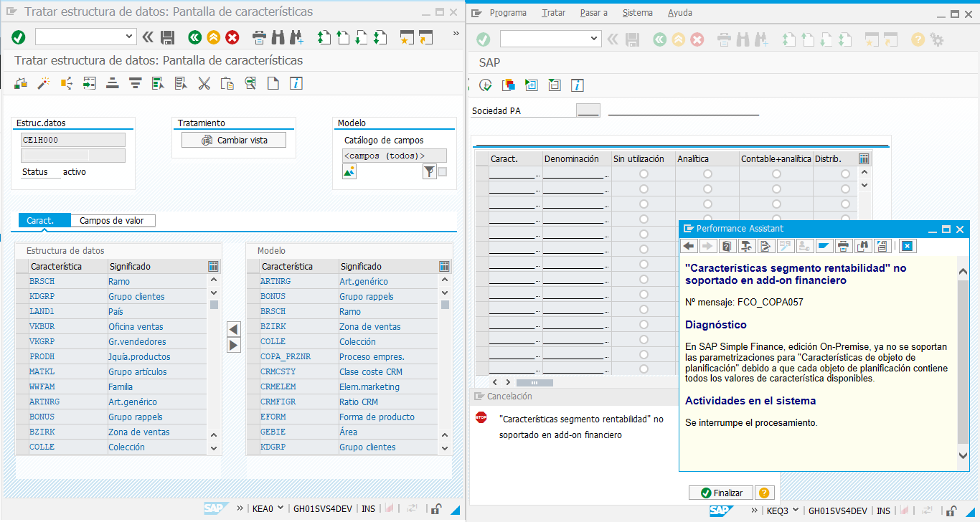Create new session icon in left window
This screenshot has width=980, height=522.
click(407, 37)
